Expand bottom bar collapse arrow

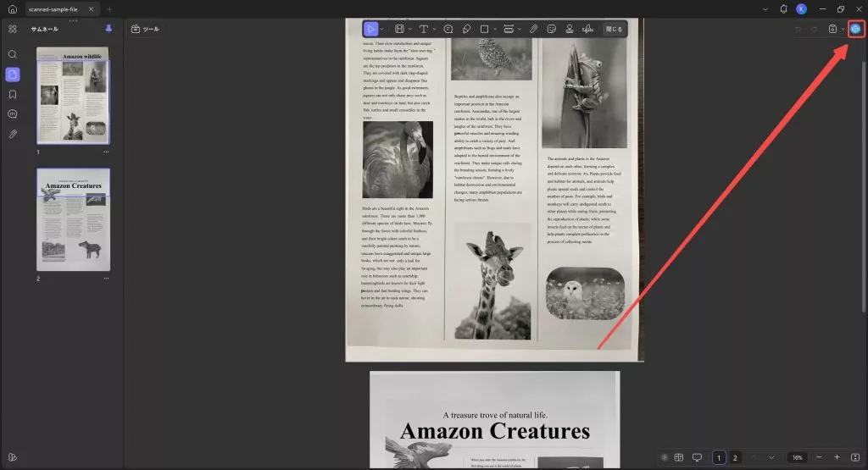[x=665, y=457]
